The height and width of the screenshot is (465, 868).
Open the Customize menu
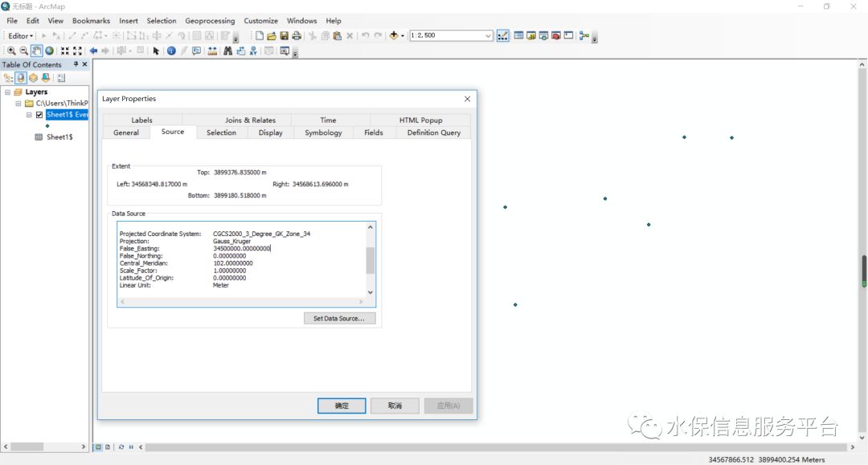tap(260, 20)
